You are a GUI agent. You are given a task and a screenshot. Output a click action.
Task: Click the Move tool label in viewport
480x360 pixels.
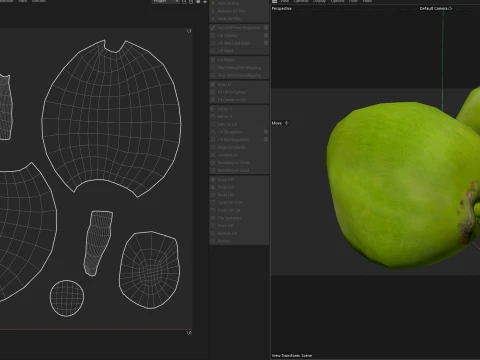[277, 123]
